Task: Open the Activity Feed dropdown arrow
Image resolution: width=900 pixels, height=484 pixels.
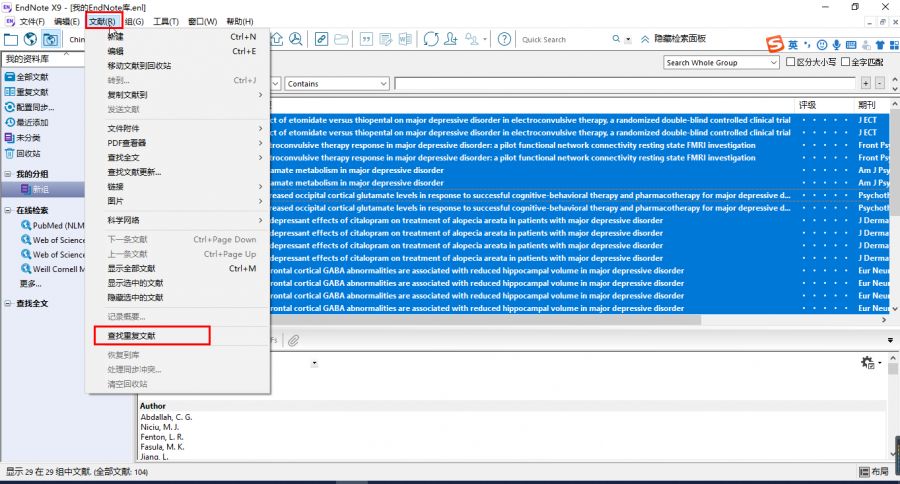Action: tap(485, 40)
